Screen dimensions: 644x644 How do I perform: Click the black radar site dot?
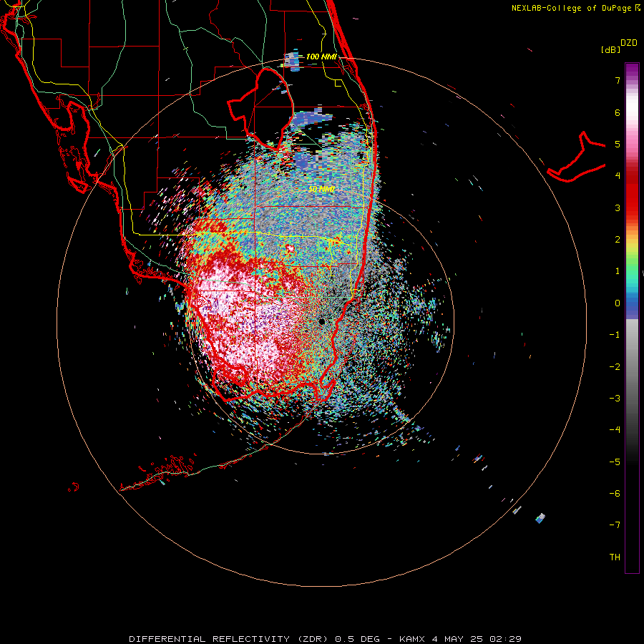coord(322,321)
